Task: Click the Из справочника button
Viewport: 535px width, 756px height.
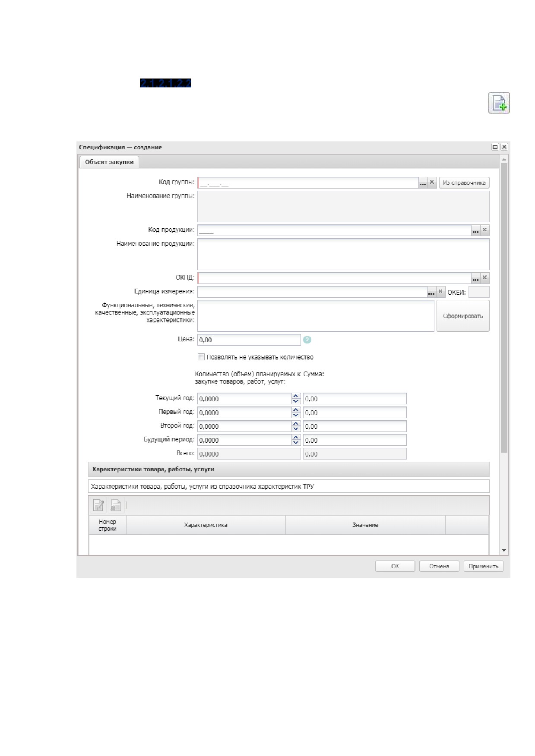Action: coord(464,183)
